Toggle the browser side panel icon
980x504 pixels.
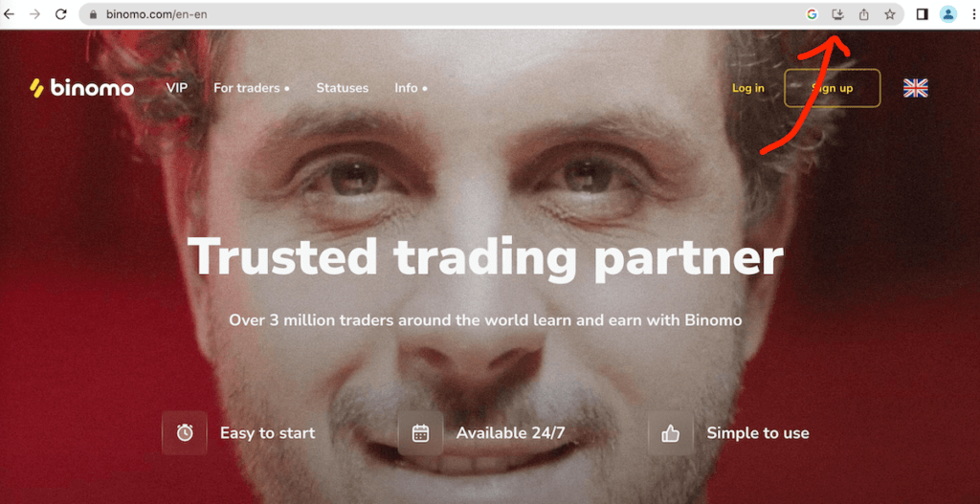(x=922, y=14)
